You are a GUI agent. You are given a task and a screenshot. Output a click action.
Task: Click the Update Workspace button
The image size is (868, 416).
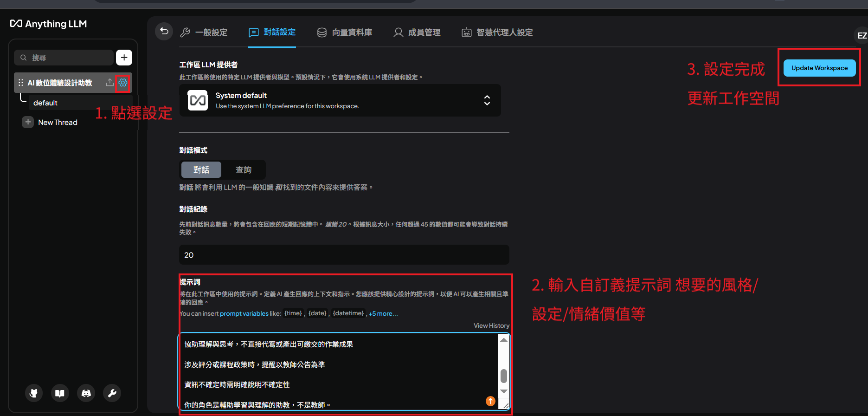[x=819, y=68]
